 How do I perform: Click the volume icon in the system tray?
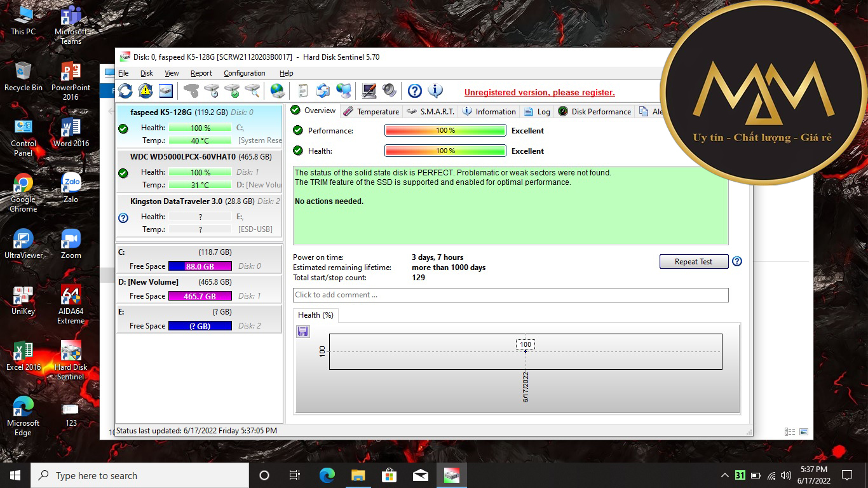(x=786, y=475)
